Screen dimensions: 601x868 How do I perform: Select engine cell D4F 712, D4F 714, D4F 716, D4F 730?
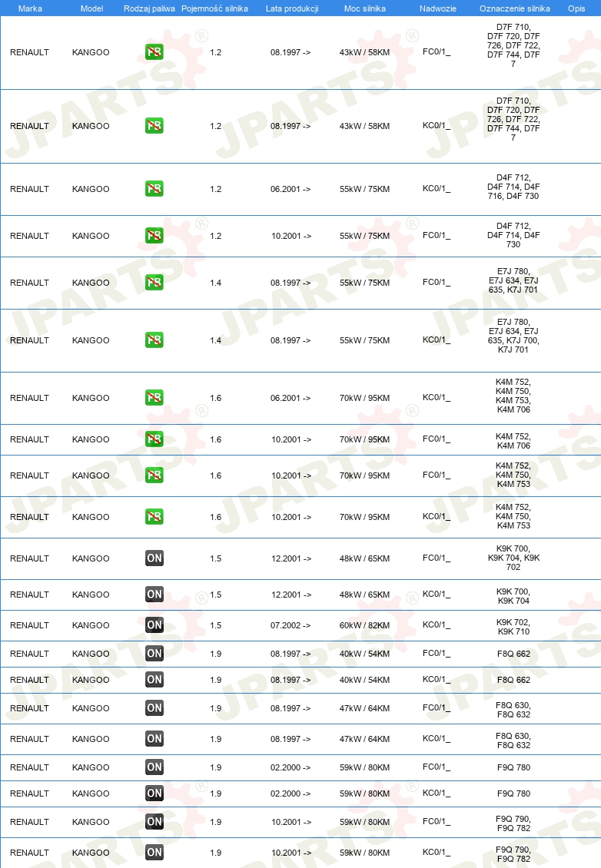[x=513, y=187]
